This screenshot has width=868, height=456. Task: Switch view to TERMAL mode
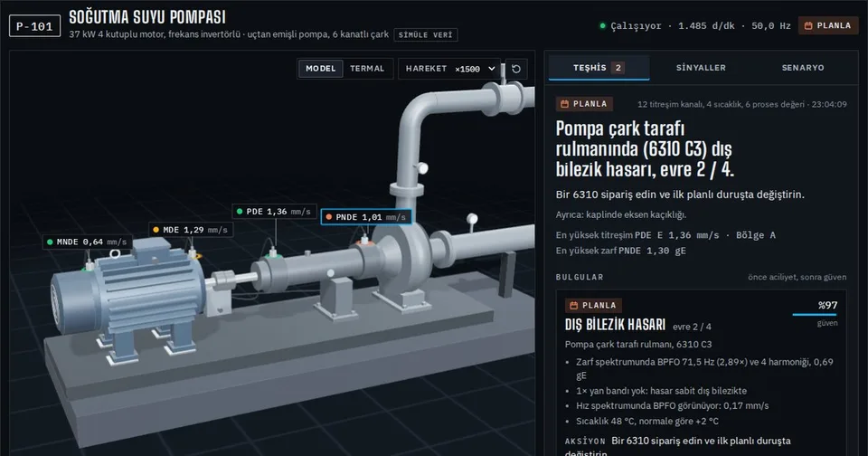tap(367, 69)
